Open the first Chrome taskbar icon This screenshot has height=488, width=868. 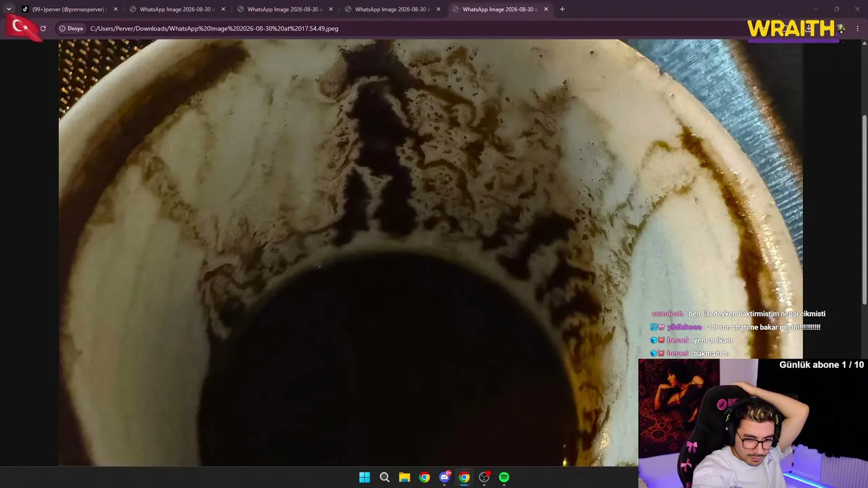tap(425, 477)
